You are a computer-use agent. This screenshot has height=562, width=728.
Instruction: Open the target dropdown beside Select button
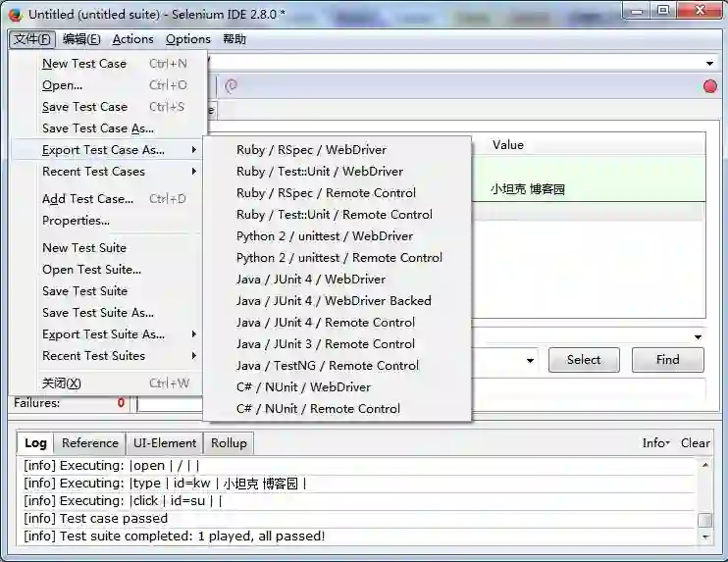[x=530, y=361]
